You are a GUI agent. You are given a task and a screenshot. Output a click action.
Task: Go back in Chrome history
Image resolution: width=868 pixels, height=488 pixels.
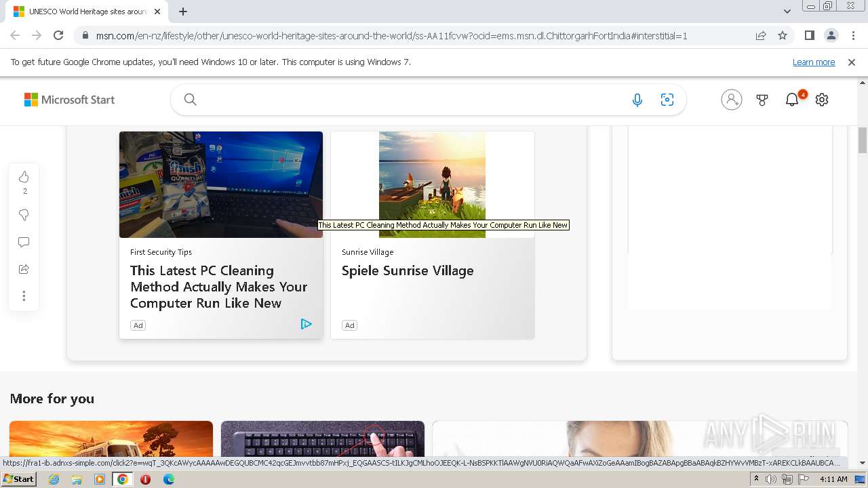tap(15, 35)
